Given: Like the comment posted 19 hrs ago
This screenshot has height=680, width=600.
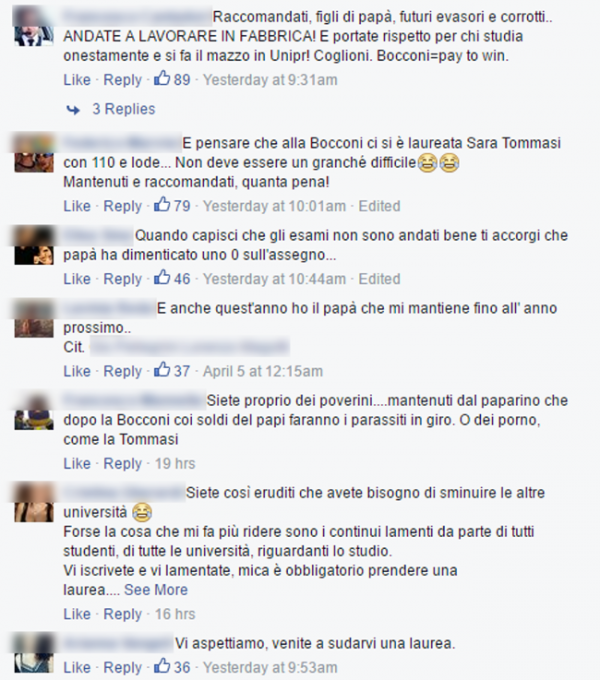Looking at the screenshot, I should point(77,464).
